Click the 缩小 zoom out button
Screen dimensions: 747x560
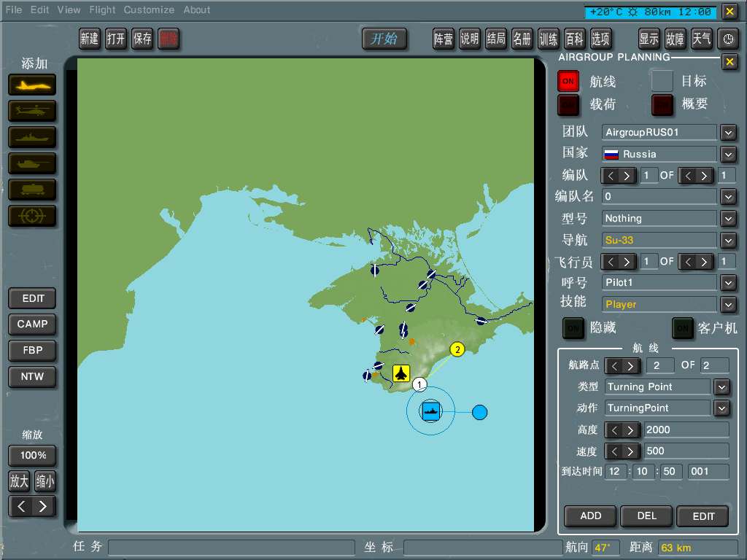click(45, 481)
